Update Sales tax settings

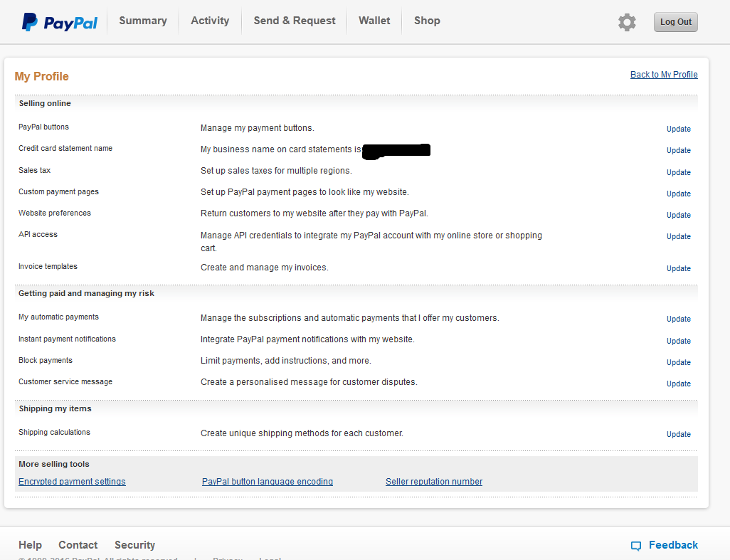coord(678,172)
